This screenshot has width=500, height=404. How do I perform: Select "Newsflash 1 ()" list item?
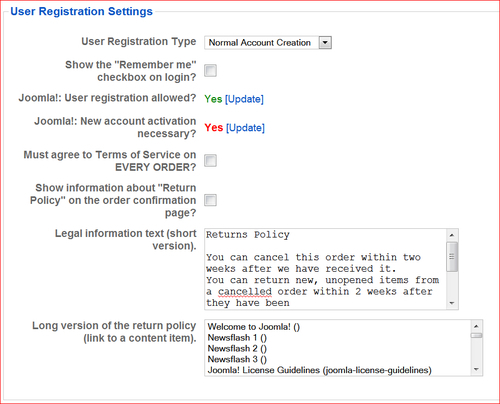click(x=337, y=338)
